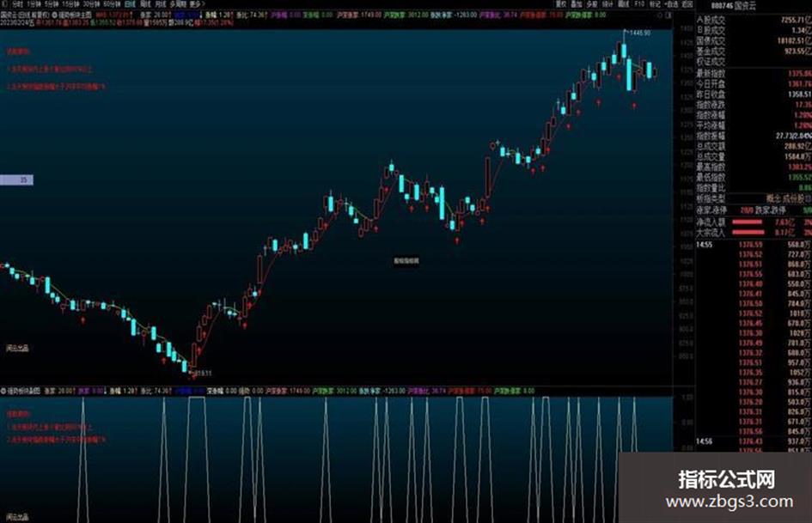Add the stock via +自选
812x523 pixels.
pyautogui.click(x=672, y=4)
